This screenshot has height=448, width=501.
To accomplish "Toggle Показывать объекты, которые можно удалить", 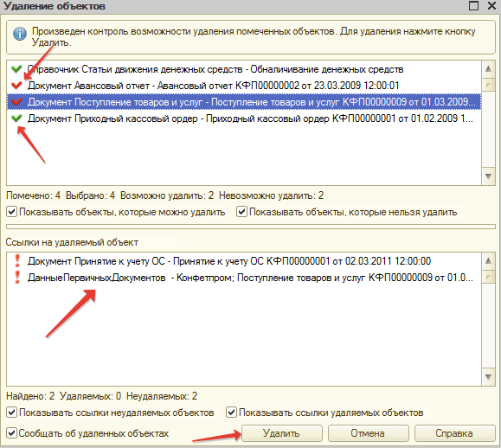I will 12,212.
